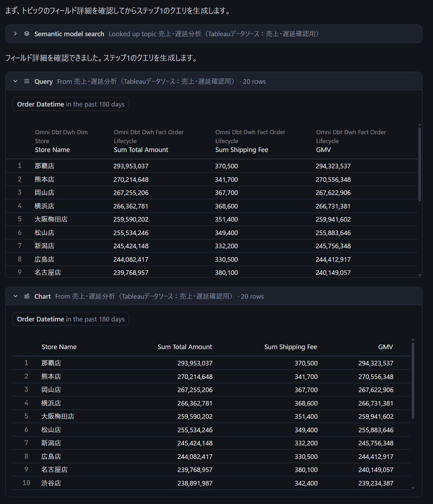Click scroll-down arrow of Query table

coord(420,275)
